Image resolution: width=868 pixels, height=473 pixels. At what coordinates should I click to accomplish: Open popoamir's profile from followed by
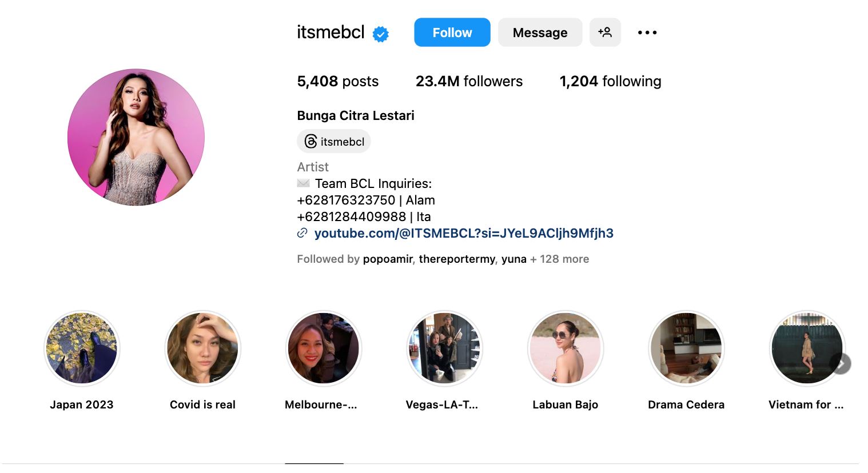388,259
